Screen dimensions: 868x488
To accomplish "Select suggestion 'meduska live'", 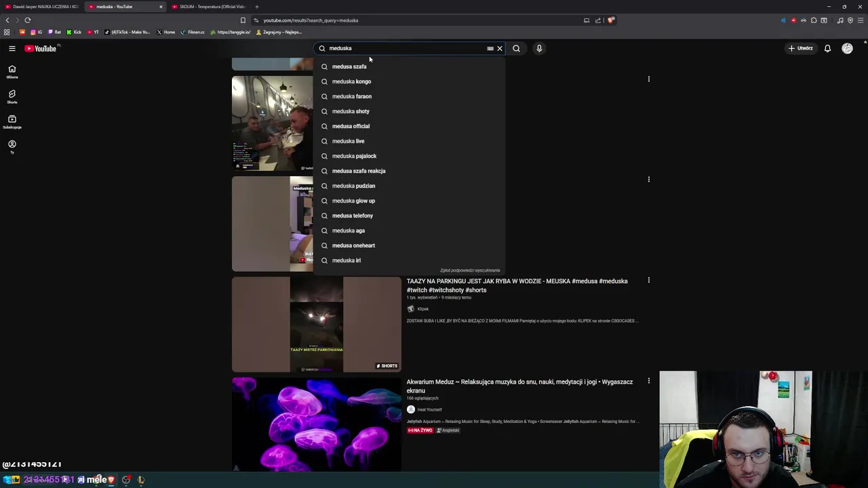I will 409,141.
